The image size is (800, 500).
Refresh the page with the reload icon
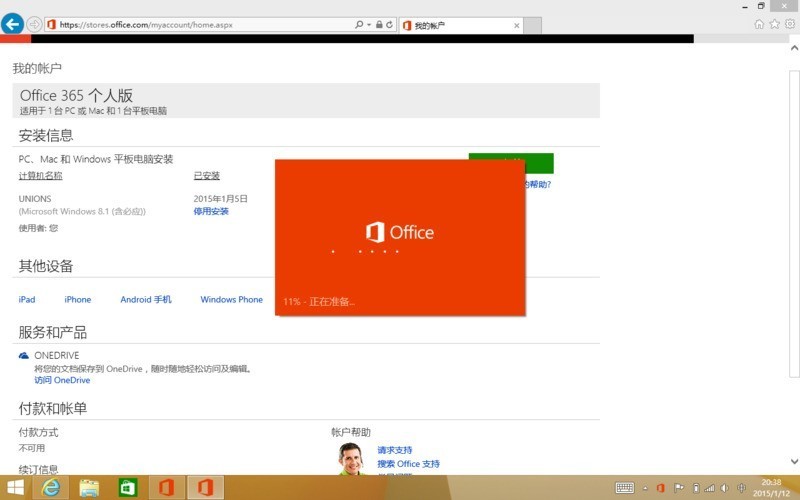pos(389,24)
